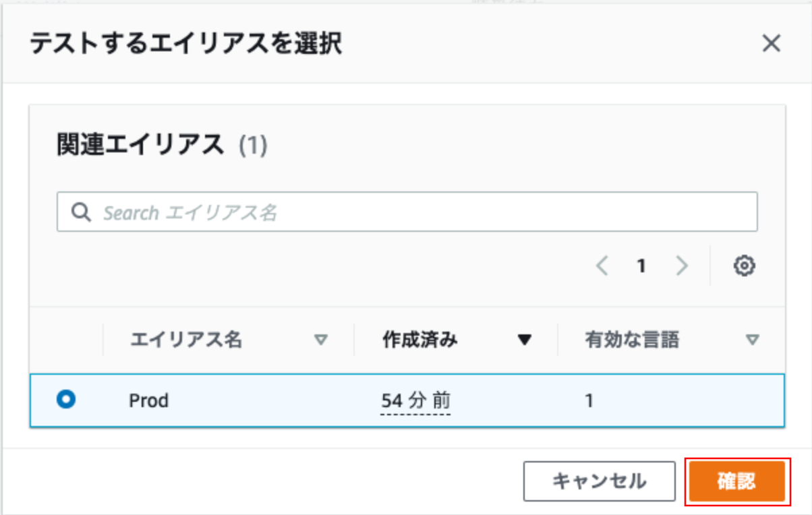Click language count 1 in Prod row
The height and width of the screenshot is (515, 812).
589,401
